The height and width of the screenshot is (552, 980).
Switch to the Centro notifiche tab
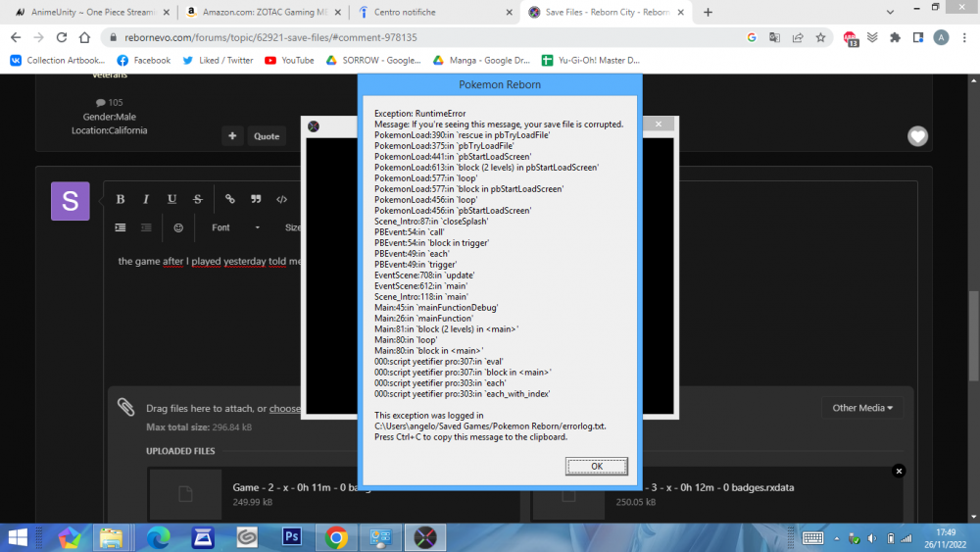click(436, 12)
